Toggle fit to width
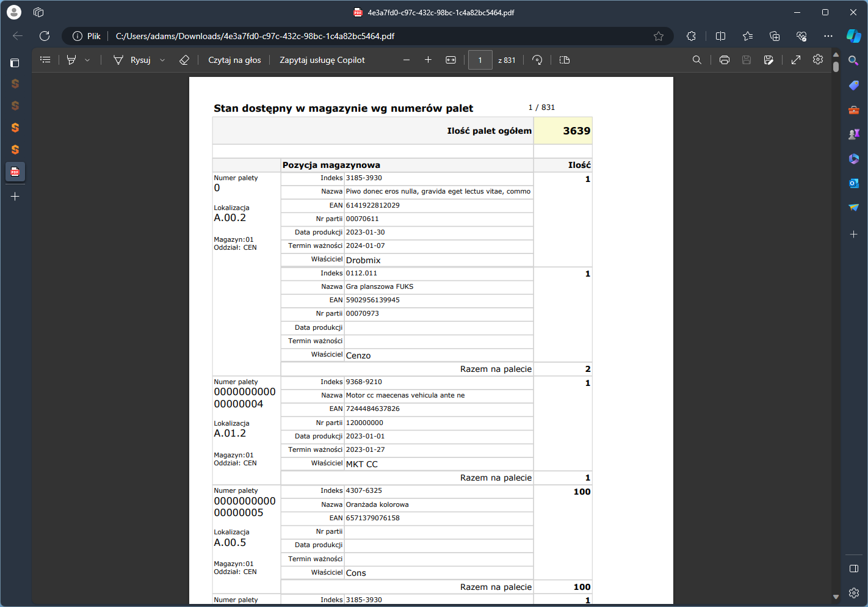Image resolution: width=868 pixels, height=607 pixels. point(450,60)
